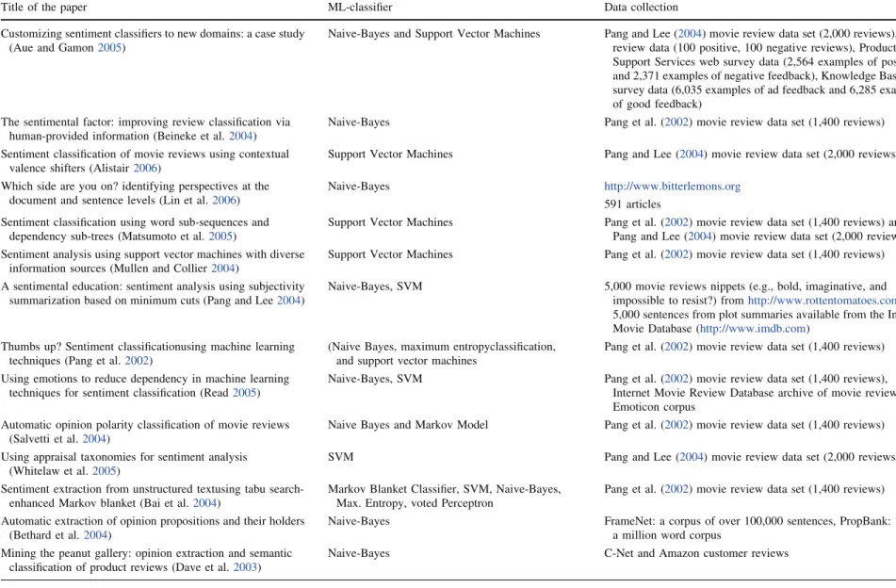Open the 2002 citation after 'techniques (Pang et al.'
The image size is (896, 588).
coord(137,361)
